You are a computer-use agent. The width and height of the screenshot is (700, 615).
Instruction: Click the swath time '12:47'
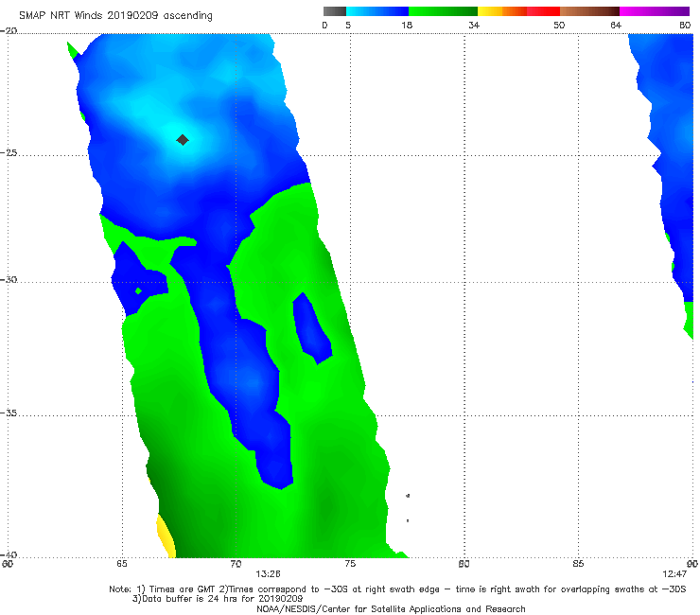(674, 574)
